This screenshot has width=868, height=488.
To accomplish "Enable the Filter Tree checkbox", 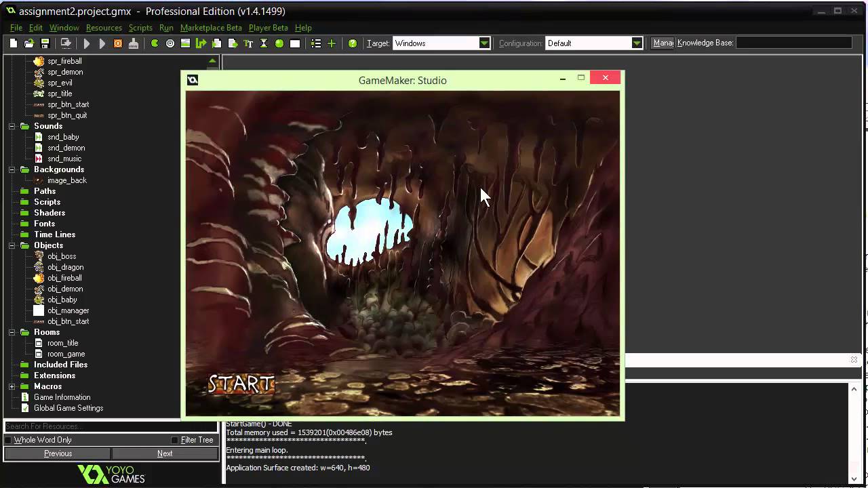I will click(175, 440).
